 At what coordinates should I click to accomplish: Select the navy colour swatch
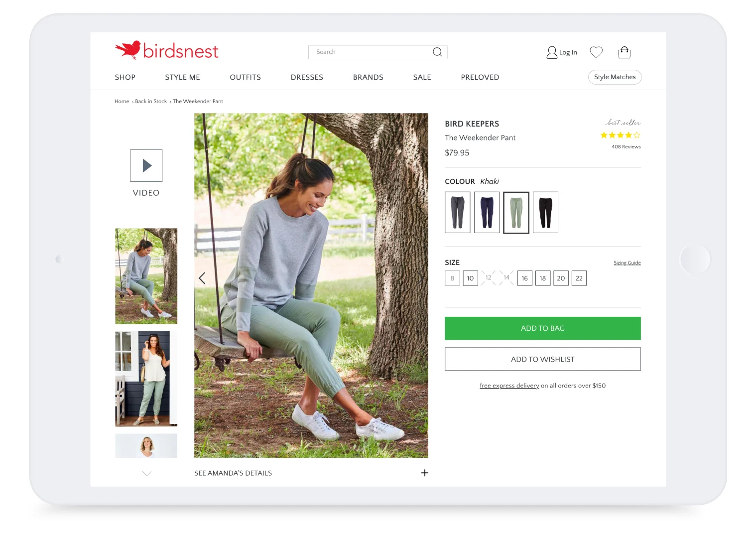coord(487,212)
